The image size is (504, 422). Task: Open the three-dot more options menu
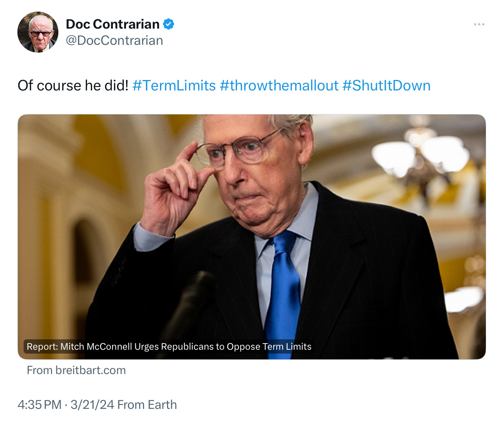tap(479, 24)
